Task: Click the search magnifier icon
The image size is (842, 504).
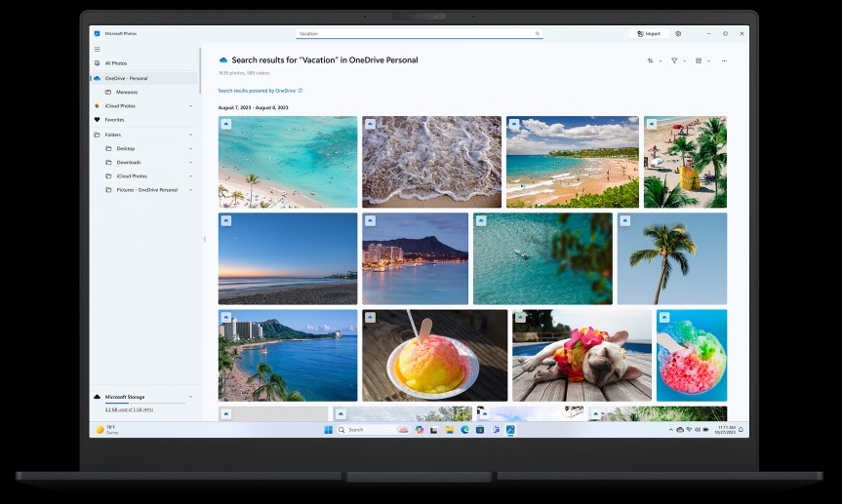Action: (x=537, y=33)
